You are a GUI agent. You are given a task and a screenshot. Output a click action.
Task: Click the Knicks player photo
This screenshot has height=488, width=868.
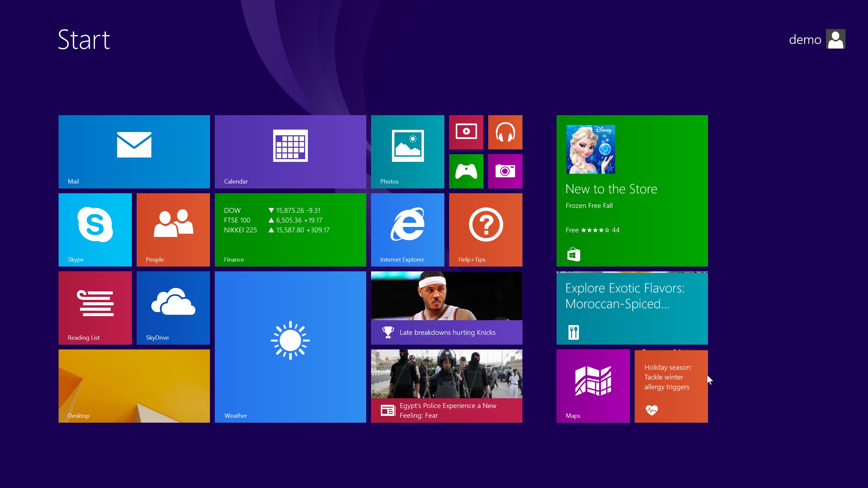(x=446, y=296)
